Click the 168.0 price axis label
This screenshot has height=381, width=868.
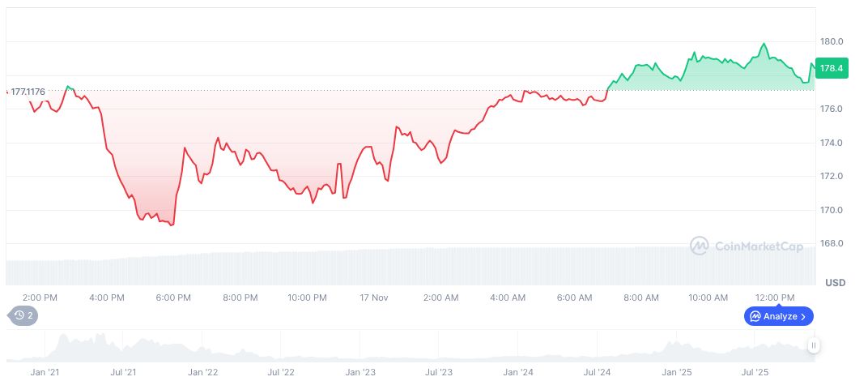pyautogui.click(x=832, y=243)
